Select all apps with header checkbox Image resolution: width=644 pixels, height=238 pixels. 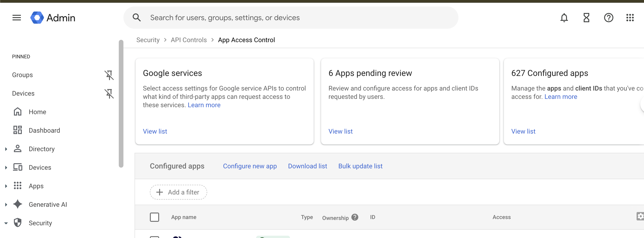click(155, 217)
